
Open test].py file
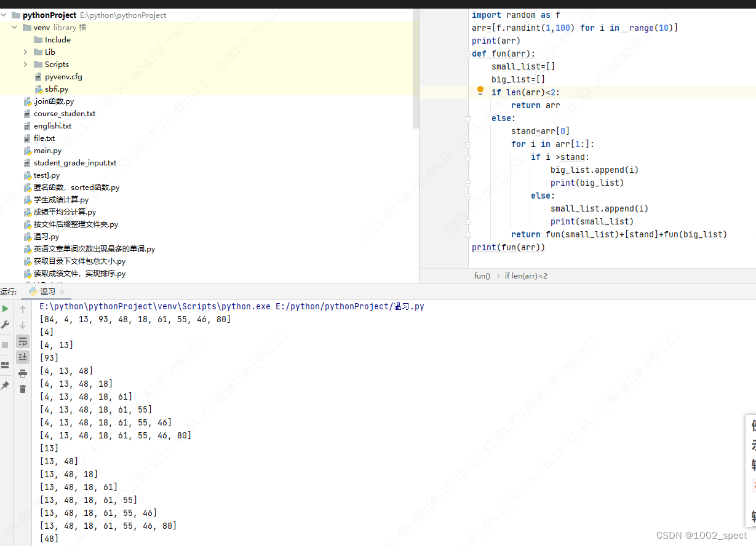[47, 175]
